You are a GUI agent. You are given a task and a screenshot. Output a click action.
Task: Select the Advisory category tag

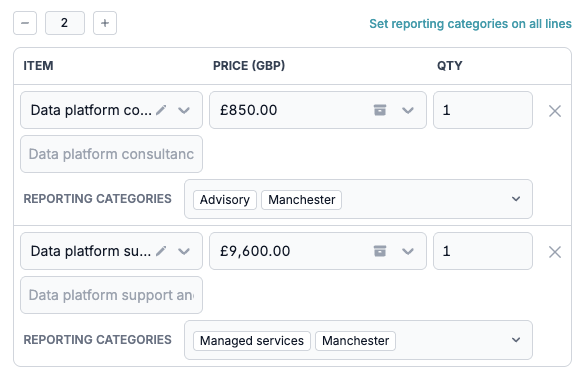(225, 200)
